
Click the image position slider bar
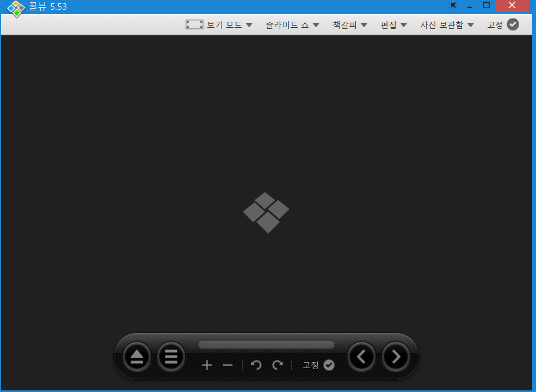tap(266, 345)
